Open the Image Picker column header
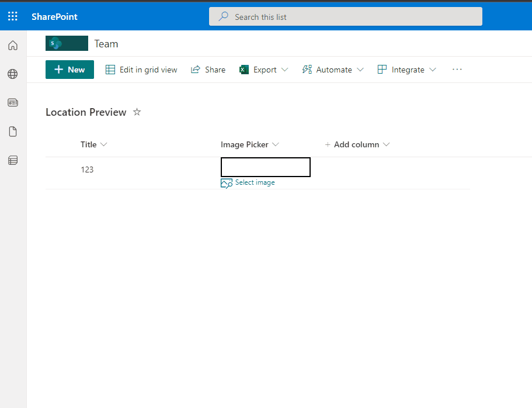Viewport: 532px width, 408px height. (250, 144)
